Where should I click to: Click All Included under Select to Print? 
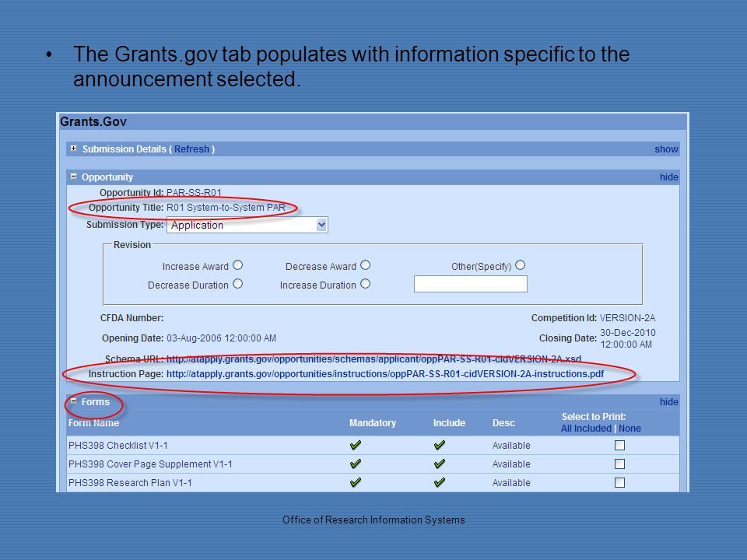click(586, 428)
